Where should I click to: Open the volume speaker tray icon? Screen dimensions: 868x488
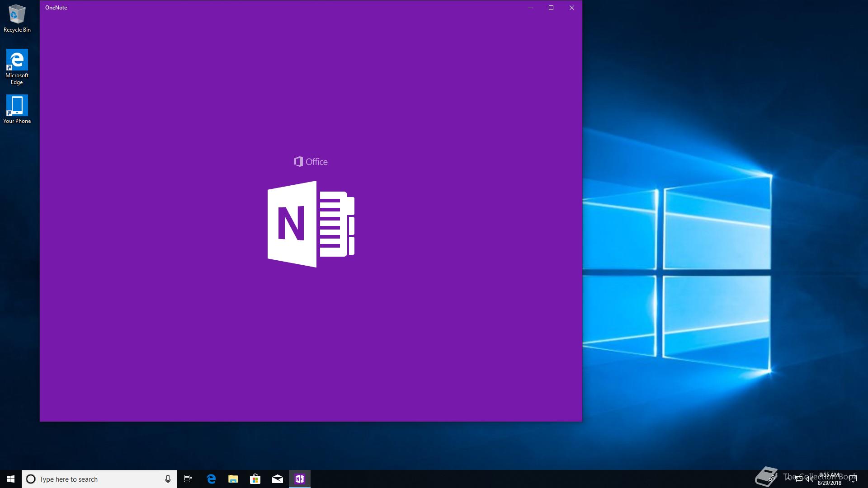click(810, 479)
